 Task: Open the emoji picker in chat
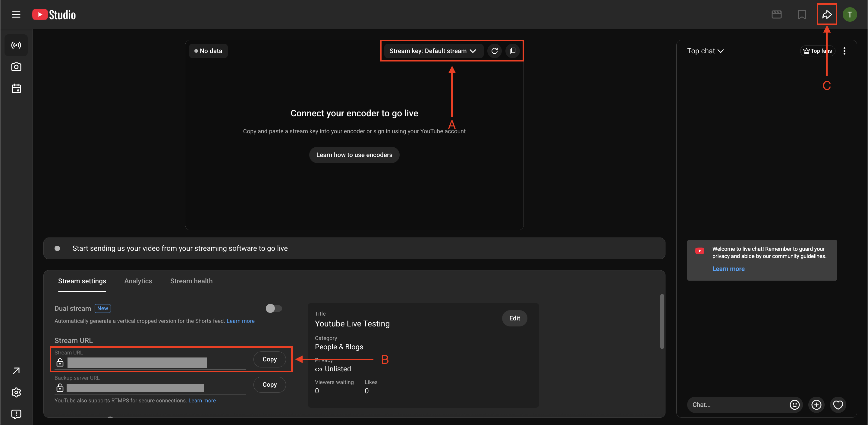pos(794,405)
